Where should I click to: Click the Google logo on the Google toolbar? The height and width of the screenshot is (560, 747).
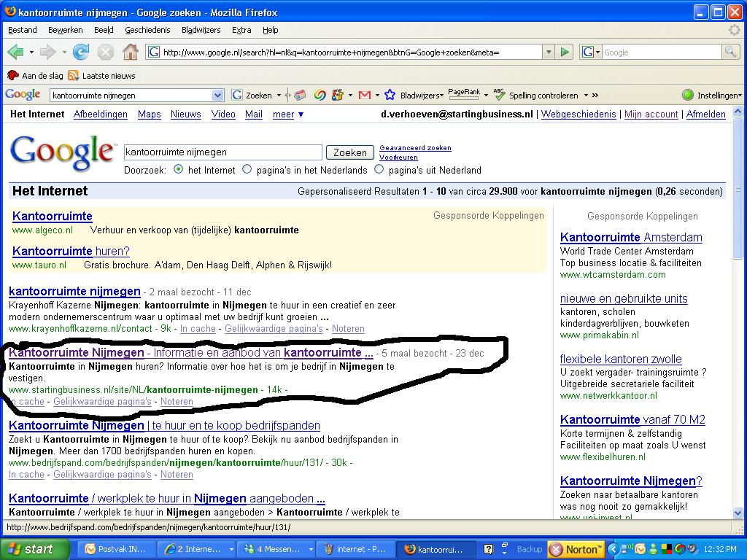[23, 94]
